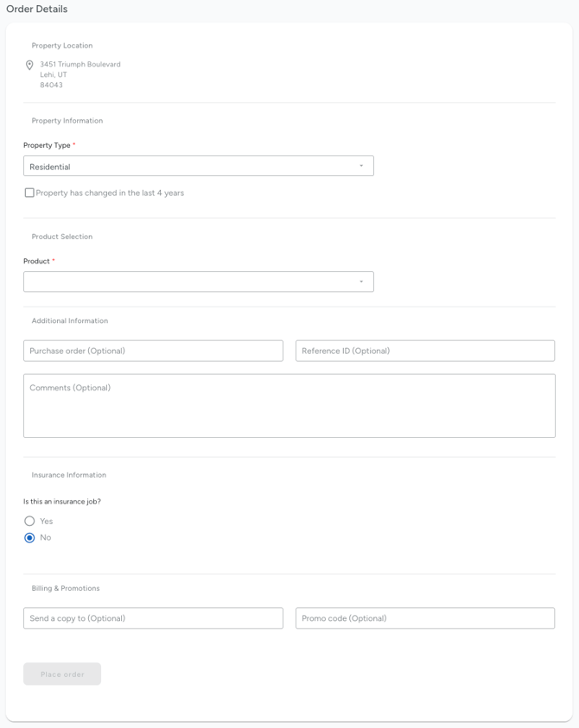
Task: Click the address line 3451 Triumph Boulevard
Action: [80, 64]
